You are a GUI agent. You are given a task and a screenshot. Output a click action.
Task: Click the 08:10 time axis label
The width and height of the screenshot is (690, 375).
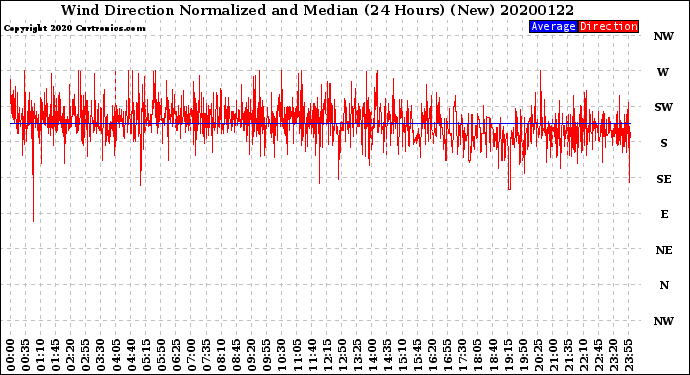pyautogui.click(x=221, y=355)
